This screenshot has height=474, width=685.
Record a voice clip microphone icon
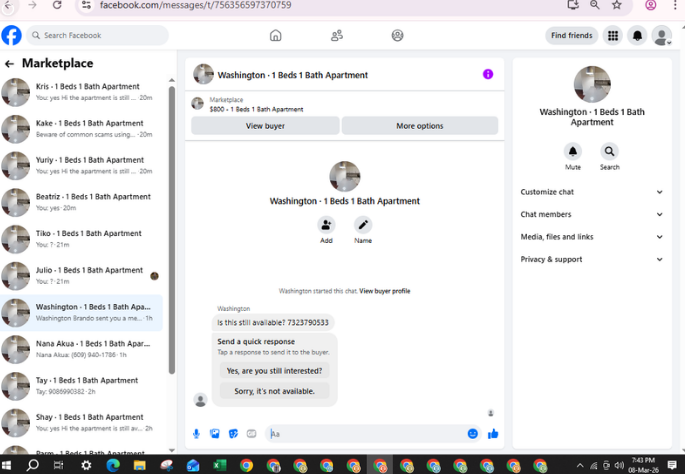tap(196, 433)
